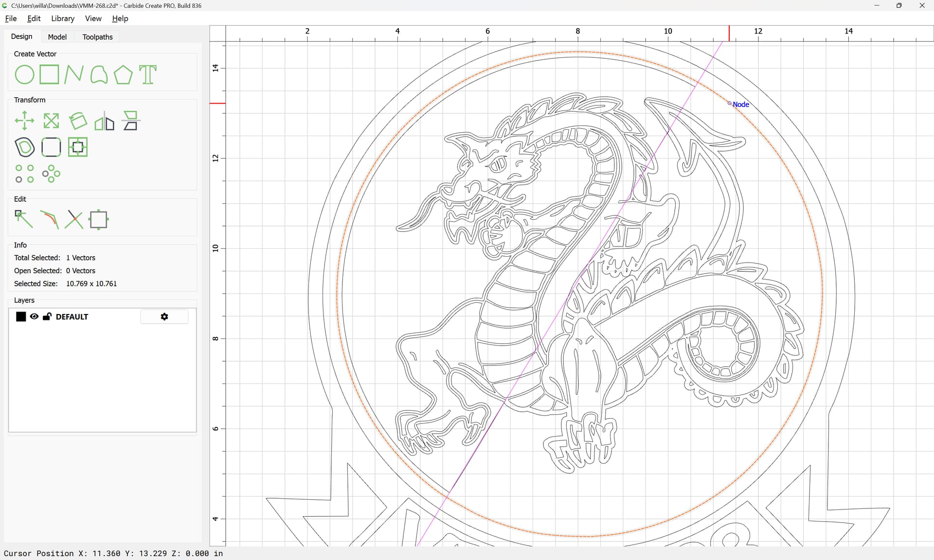Toggle visibility of DEFAULT layer
Image resolution: width=934 pixels, height=560 pixels.
click(34, 316)
